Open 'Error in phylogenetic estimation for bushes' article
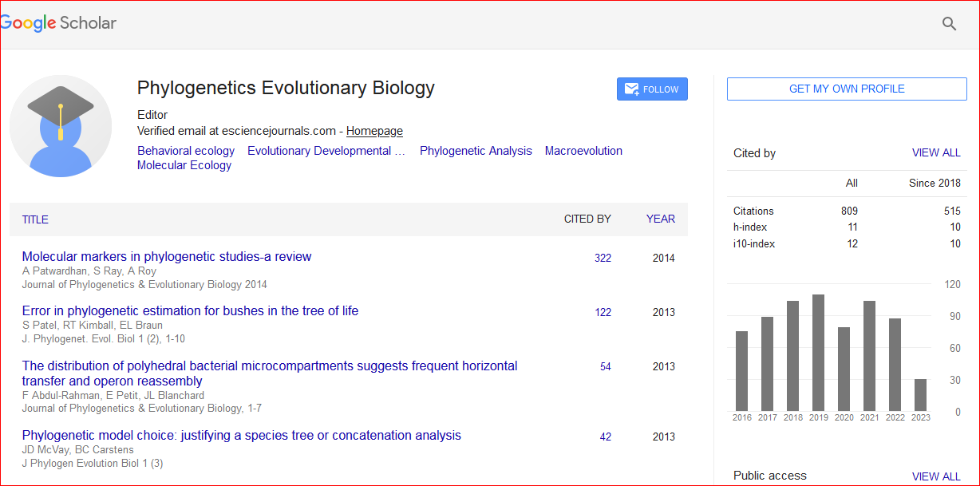 click(190, 311)
